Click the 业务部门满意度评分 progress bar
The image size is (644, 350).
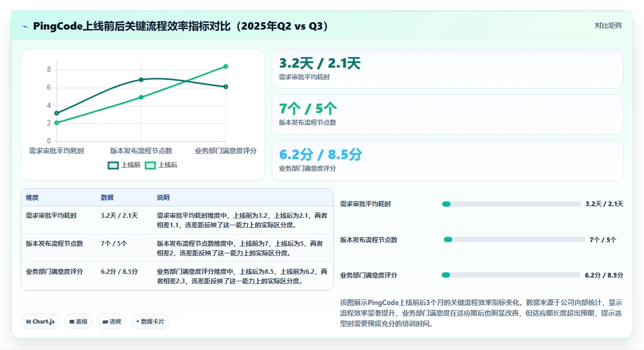pyautogui.click(x=511, y=275)
